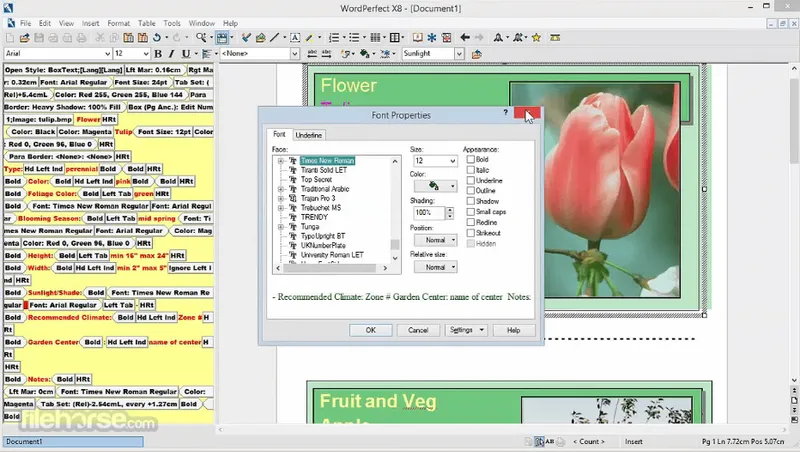
Task: Open the File menu
Action: tap(26, 23)
